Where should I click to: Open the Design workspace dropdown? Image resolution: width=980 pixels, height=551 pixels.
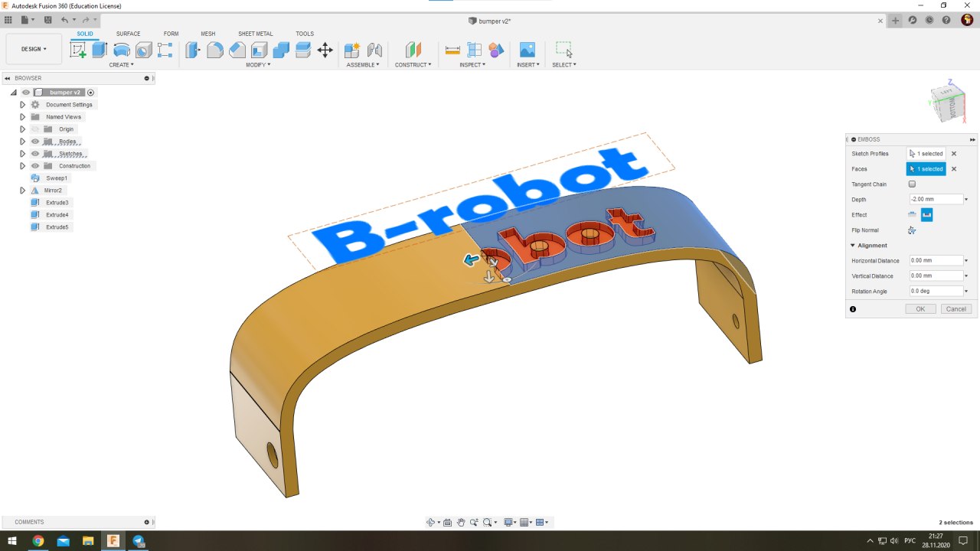pyautogui.click(x=34, y=49)
